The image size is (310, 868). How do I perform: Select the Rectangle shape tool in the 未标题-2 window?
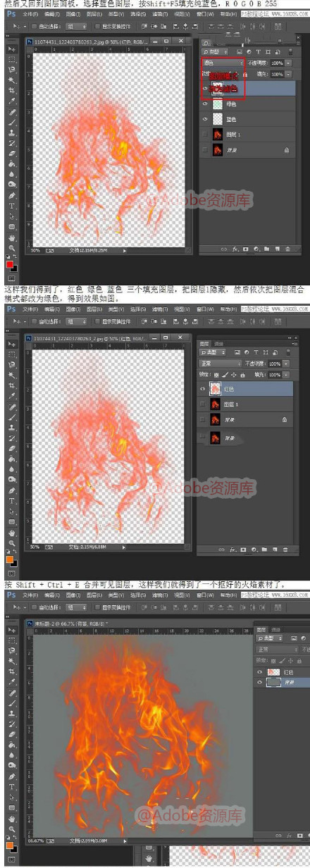12,807
